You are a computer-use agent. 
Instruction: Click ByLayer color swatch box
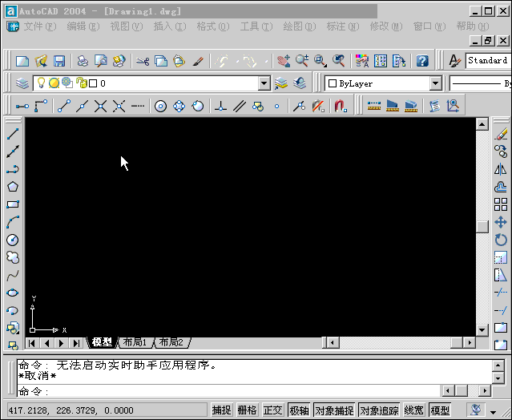333,83
